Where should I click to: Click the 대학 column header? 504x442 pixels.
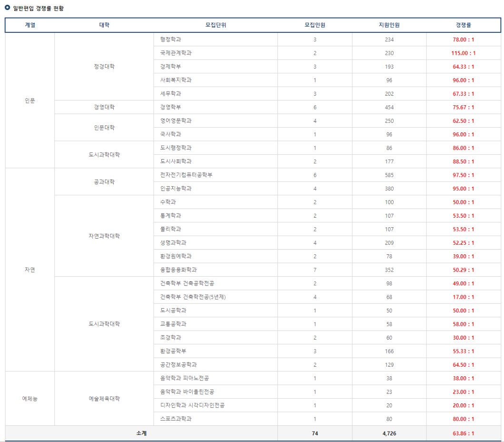[104, 25]
